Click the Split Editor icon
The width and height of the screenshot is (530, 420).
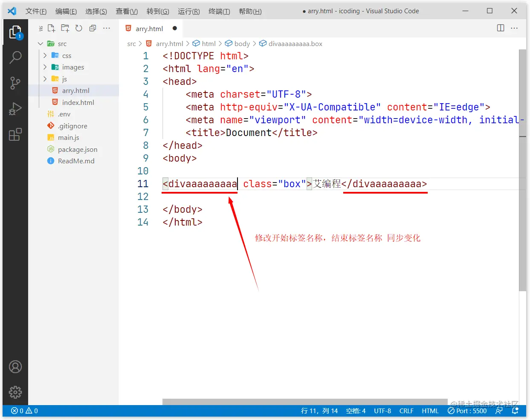tap(501, 28)
